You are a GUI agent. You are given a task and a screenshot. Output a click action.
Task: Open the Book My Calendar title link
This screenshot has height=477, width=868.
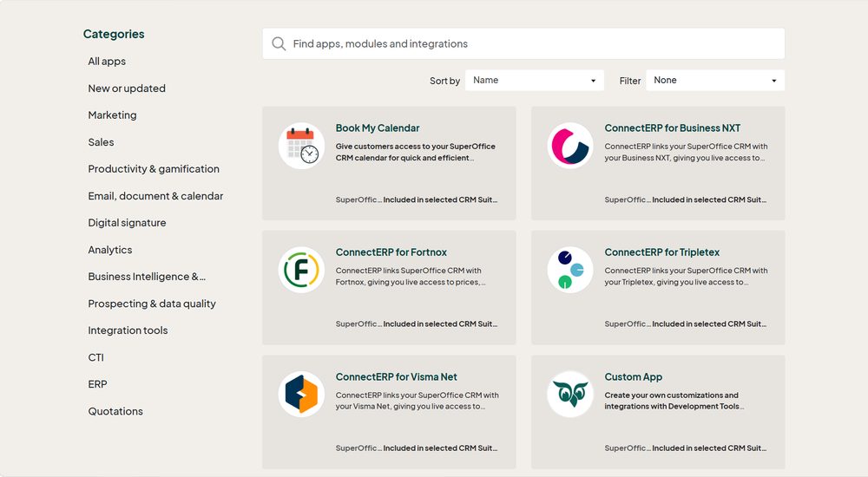coord(378,127)
